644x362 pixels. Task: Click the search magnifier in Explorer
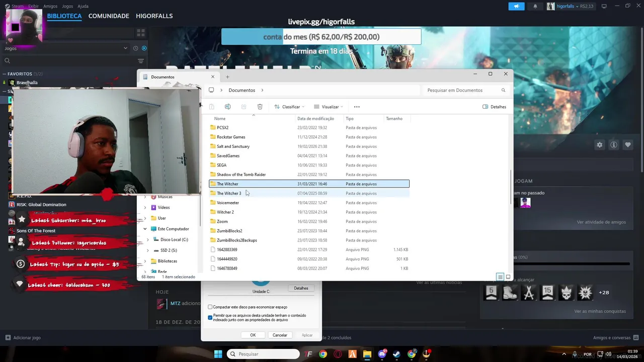click(503, 90)
